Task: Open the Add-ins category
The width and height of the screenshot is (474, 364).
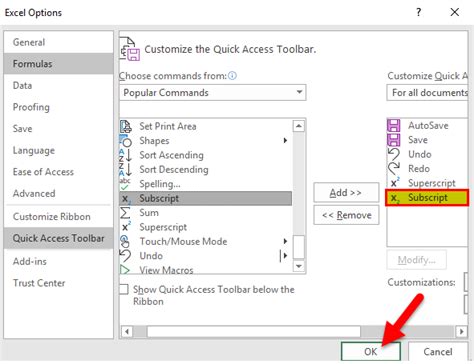Action: (x=58, y=261)
